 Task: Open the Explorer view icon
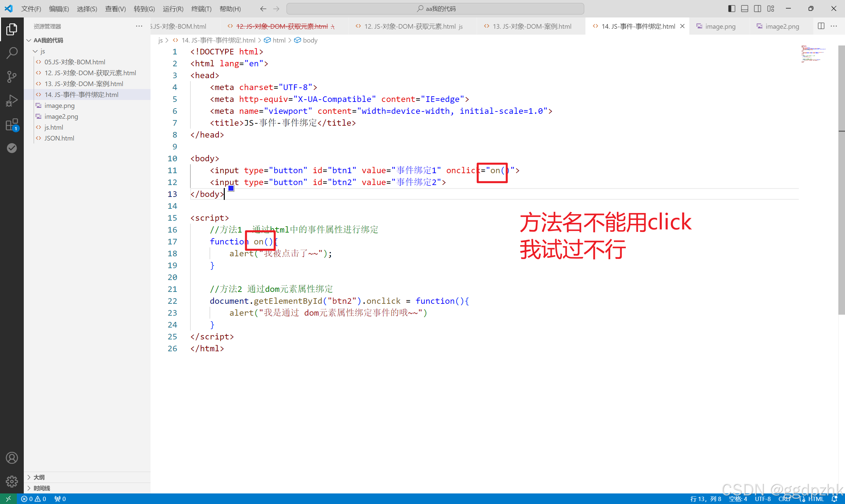12,30
